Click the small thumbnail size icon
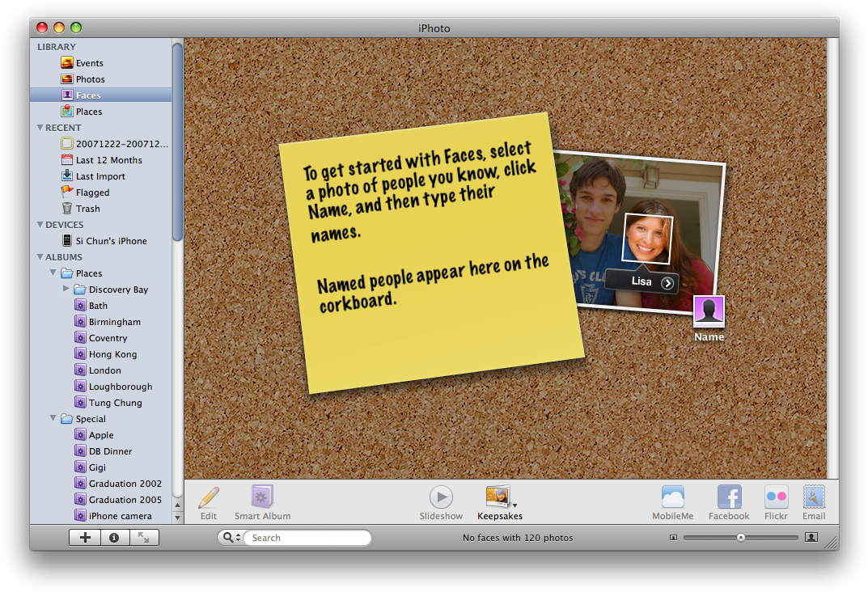Screen dimensions: 868x592 pyautogui.click(x=673, y=538)
